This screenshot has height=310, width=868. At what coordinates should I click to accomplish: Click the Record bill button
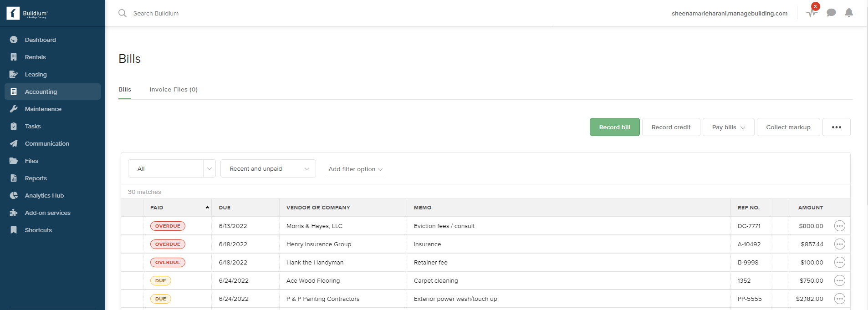614,127
